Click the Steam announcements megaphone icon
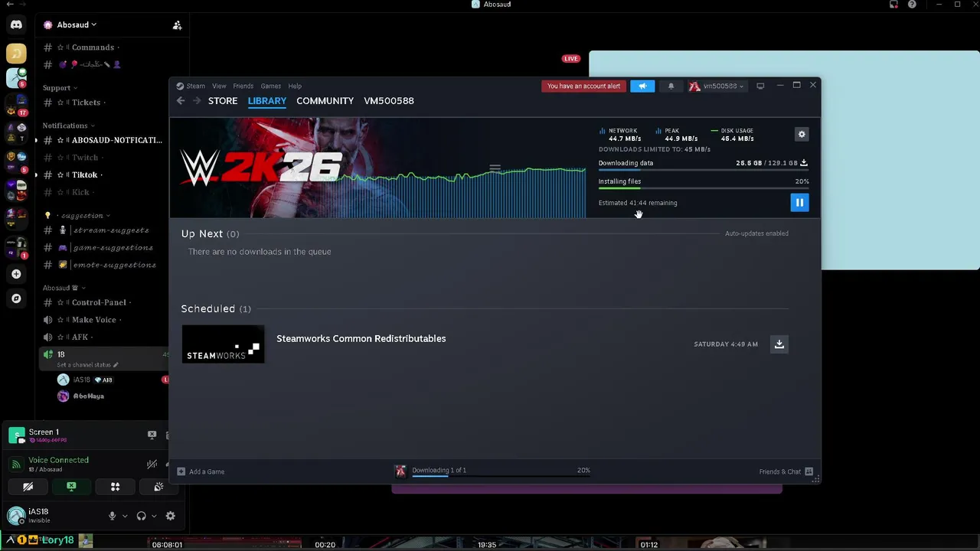 642,86
